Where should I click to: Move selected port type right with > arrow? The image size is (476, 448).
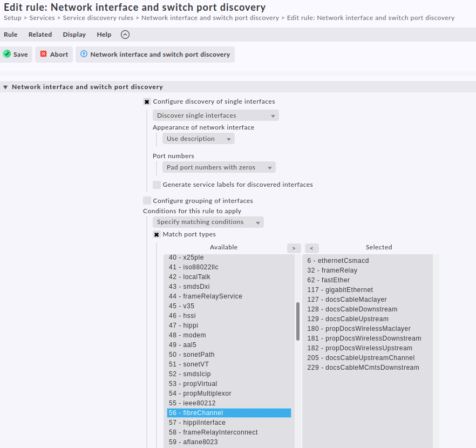[x=294, y=248]
